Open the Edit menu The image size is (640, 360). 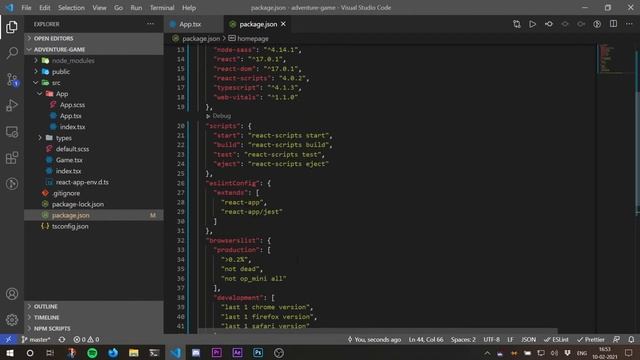pyautogui.click(x=44, y=8)
